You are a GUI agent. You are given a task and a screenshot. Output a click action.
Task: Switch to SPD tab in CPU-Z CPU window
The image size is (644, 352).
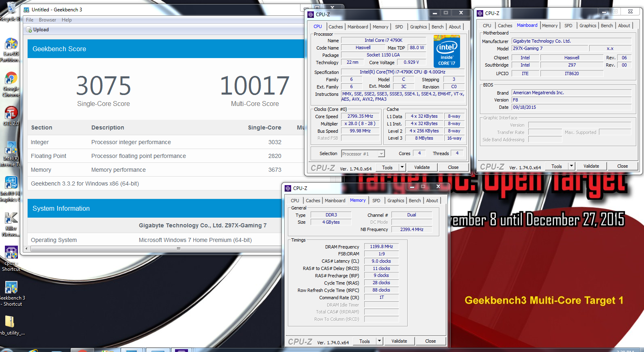tap(399, 27)
